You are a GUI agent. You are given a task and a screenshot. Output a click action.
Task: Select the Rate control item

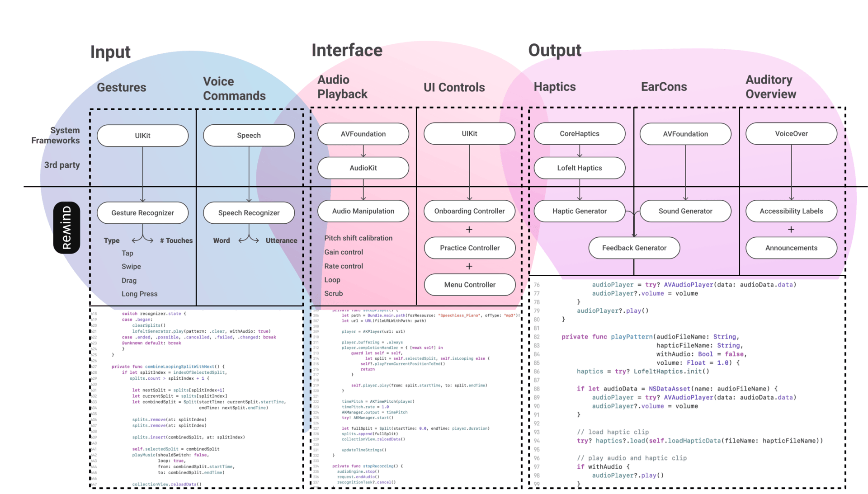344,266
